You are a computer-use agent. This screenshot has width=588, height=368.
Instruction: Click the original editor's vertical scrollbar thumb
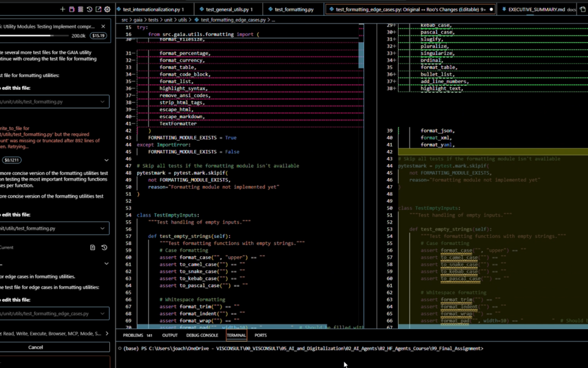tap(361, 55)
